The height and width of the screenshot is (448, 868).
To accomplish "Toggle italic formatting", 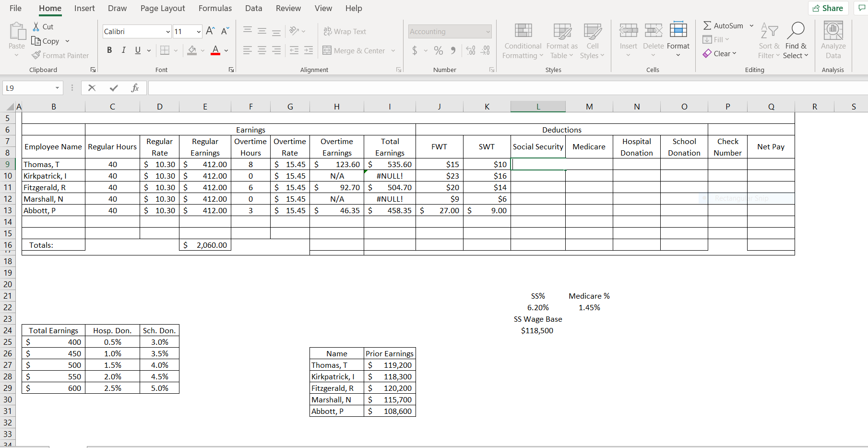I will click(x=123, y=50).
